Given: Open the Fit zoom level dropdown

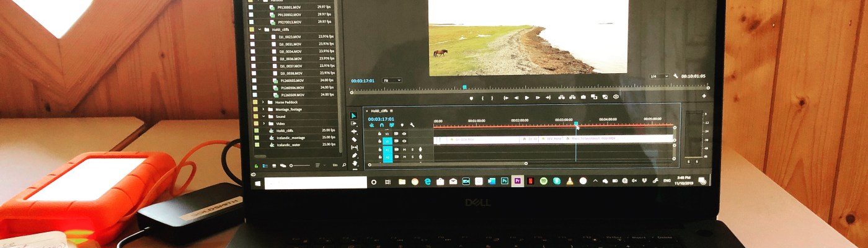Looking at the screenshot, I should tap(392, 81).
